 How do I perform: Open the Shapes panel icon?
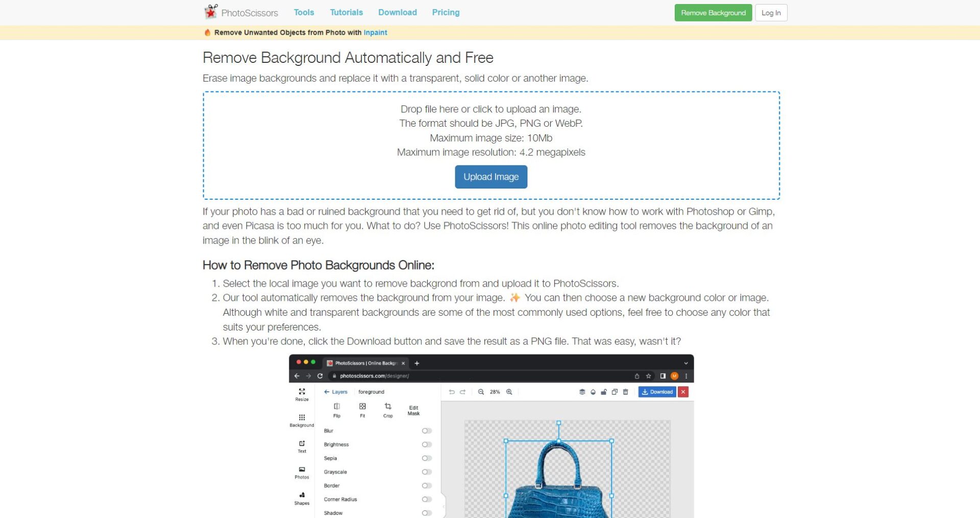pos(302,495)
